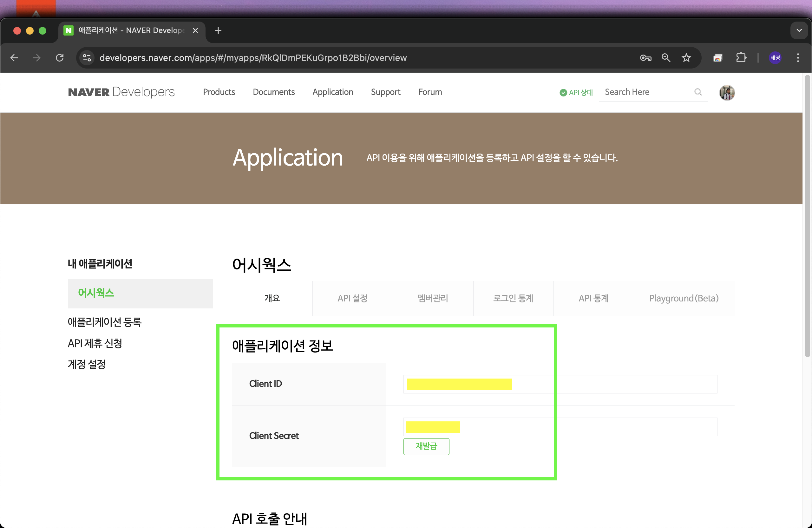812x528 pixels.
Task: Expand the tab search dropdown arrow
Action: (799, 30)
